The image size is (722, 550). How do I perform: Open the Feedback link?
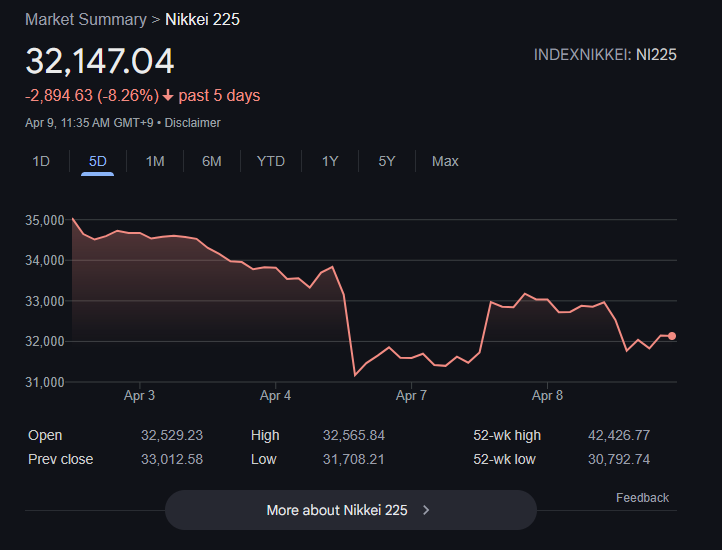pyautogui.click(x=642, y=497)
